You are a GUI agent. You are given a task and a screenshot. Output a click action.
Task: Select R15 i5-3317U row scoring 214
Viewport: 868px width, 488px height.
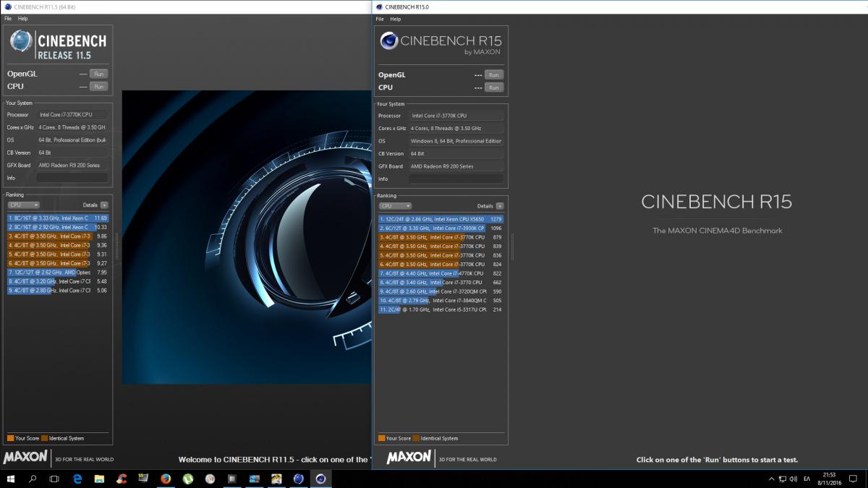[441, 309]
